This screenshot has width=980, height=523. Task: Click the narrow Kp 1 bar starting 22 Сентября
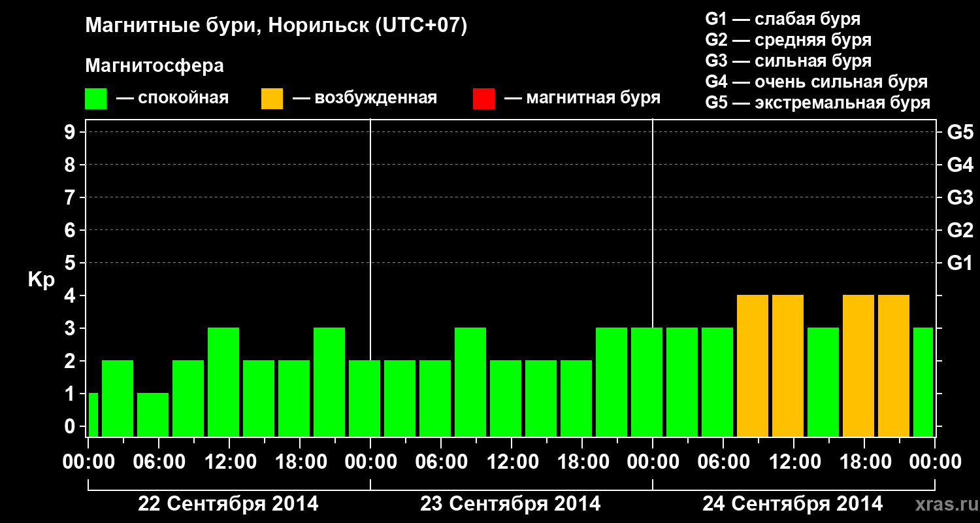pos(93,414)
